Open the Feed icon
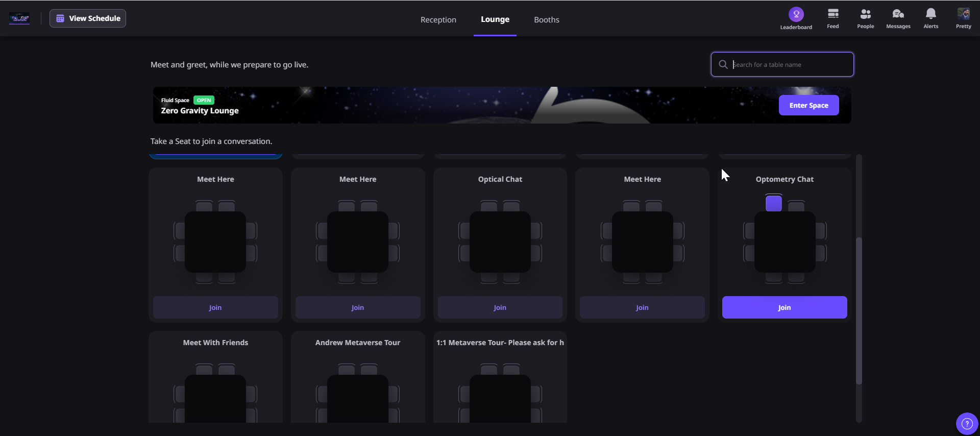This screenshot has width=980, height=436. [833, 14]
